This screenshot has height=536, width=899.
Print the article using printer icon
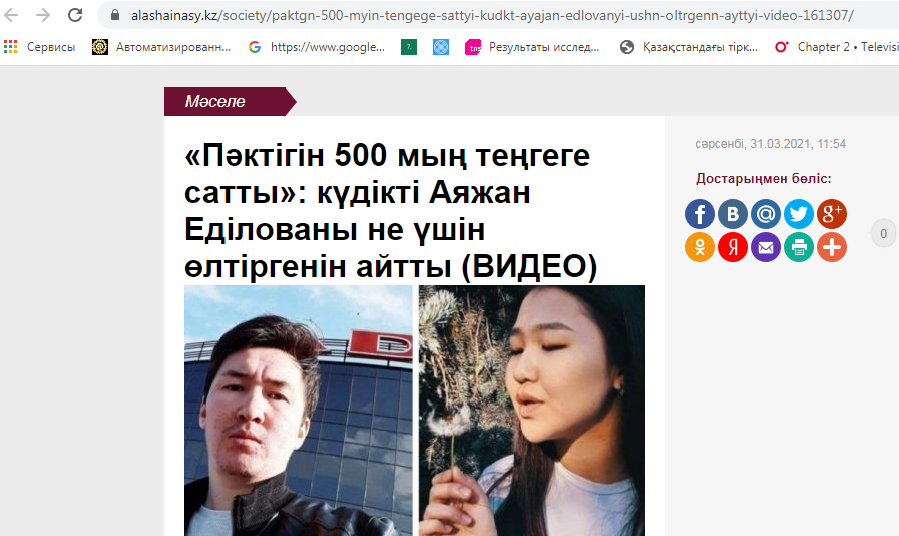[x=799, y=247]
